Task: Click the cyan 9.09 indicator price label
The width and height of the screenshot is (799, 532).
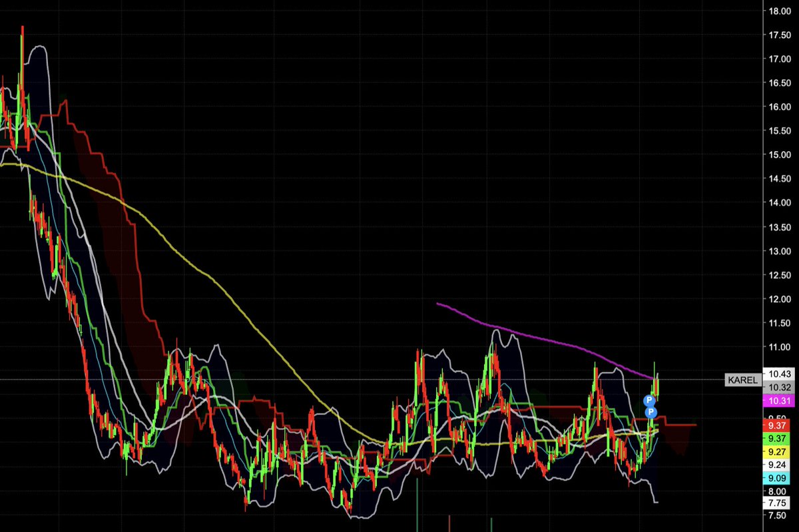Action: pos(777,477)
